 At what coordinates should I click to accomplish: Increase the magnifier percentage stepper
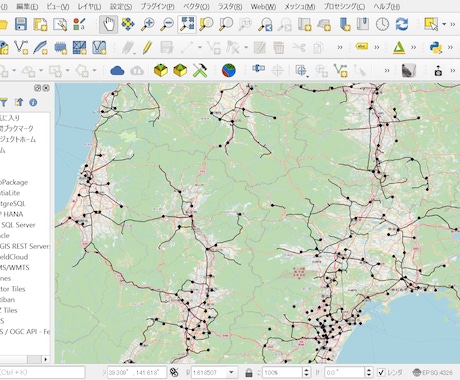coord(307,370)
